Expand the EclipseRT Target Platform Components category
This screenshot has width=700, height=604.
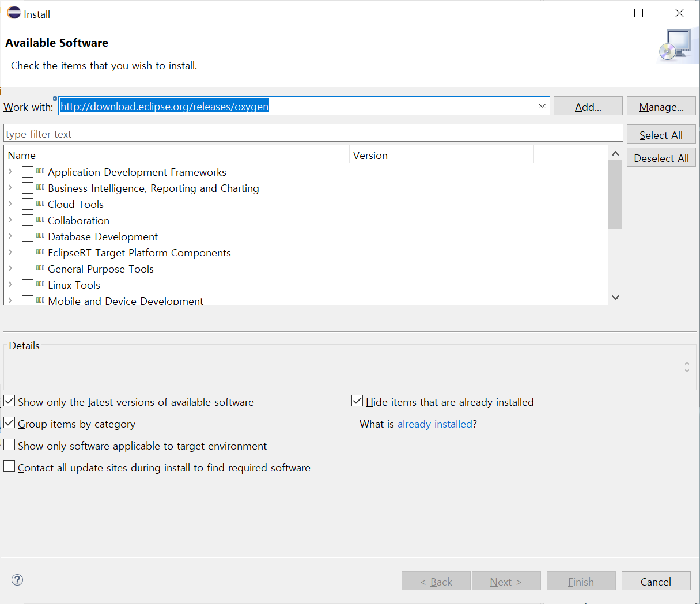(10, 252)
